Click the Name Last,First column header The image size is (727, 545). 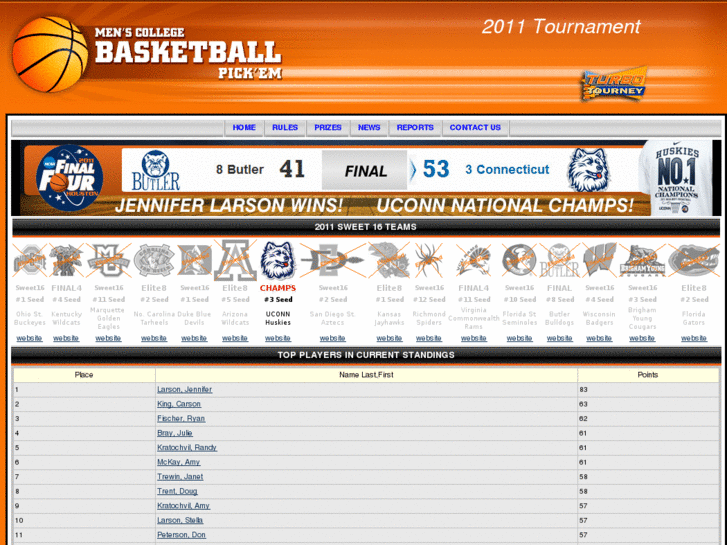[x=366, y=375]
